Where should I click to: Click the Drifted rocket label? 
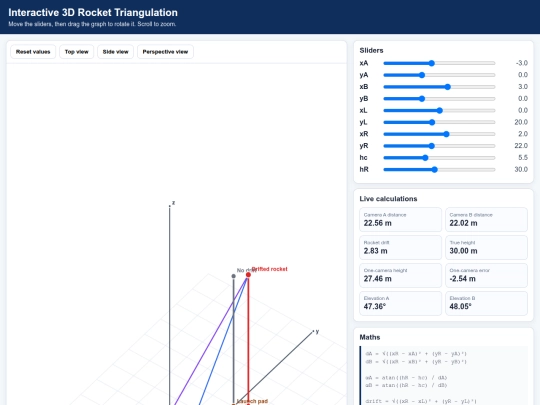point(270,269)
